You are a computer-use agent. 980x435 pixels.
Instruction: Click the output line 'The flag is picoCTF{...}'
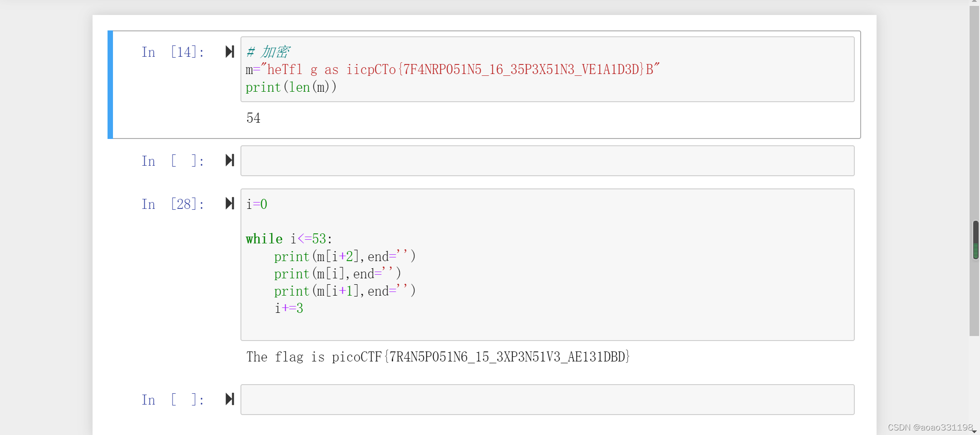(x=438, y=357)
